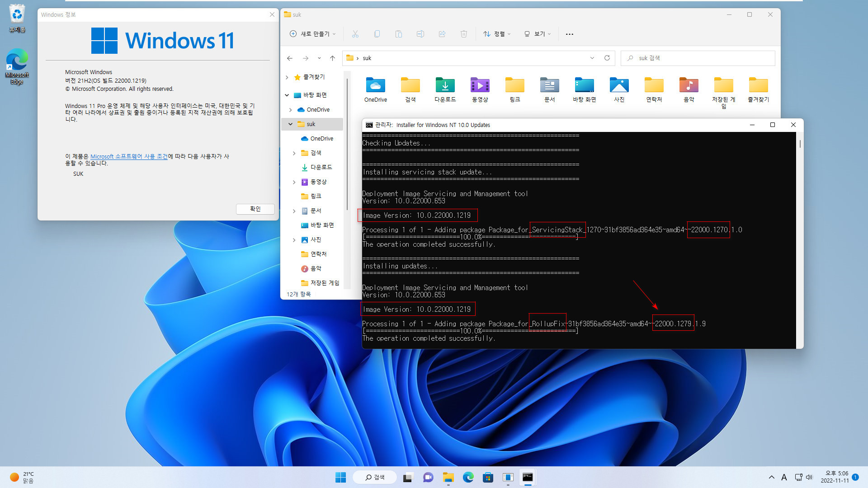Image resolution: width=868 pixels, height=488 pixels.
Task: Go back with the Explorer back arrow
Action: pos(290,58)
